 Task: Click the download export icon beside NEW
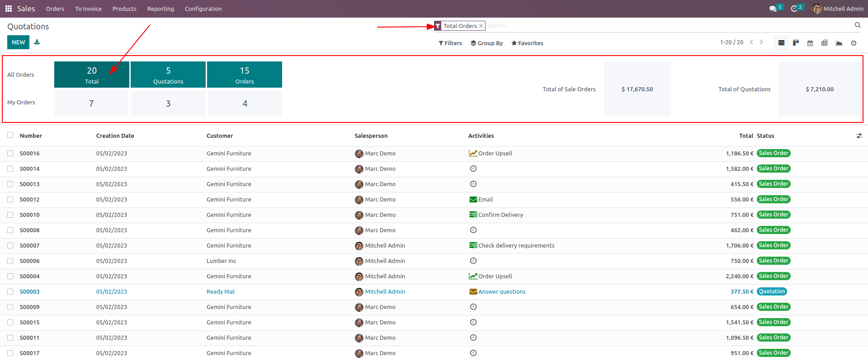pos(37,42)
